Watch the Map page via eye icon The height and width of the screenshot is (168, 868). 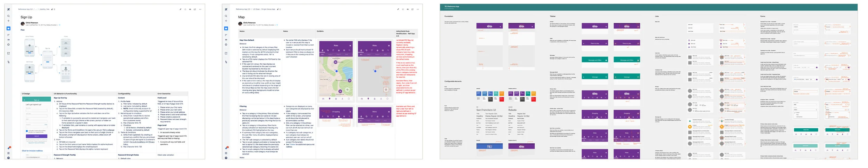tap(408, 9)
